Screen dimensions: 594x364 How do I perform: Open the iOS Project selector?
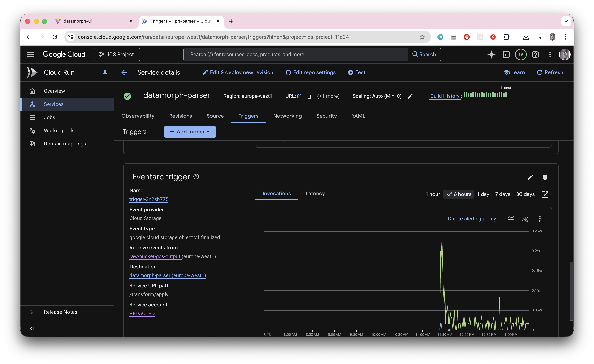117,55
